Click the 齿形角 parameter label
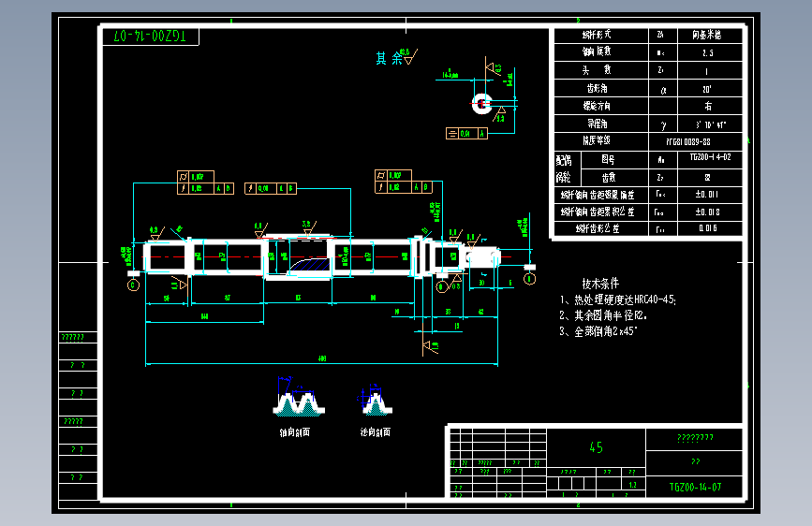Viewport: 812px width, 526px height. click(597, 88)
